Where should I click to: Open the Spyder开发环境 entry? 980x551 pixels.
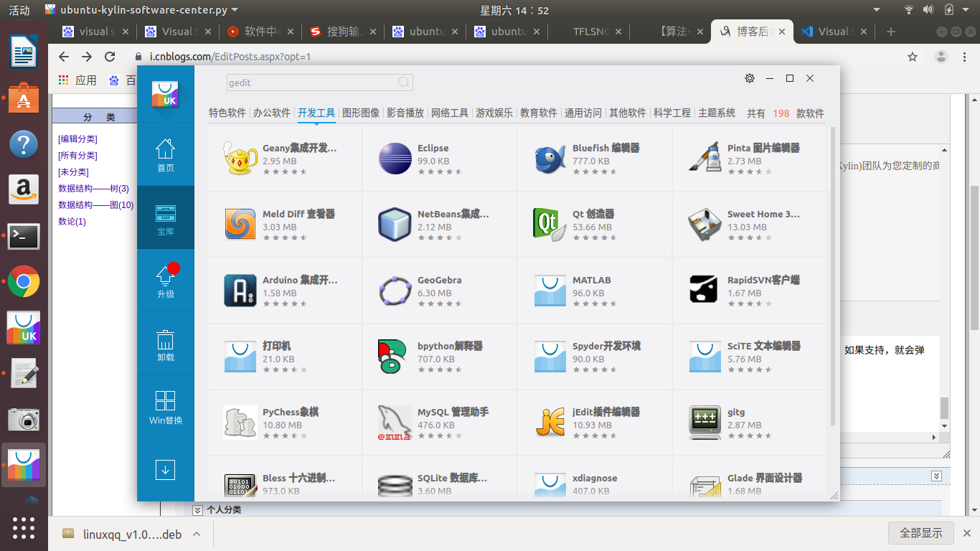pos(594,356)
